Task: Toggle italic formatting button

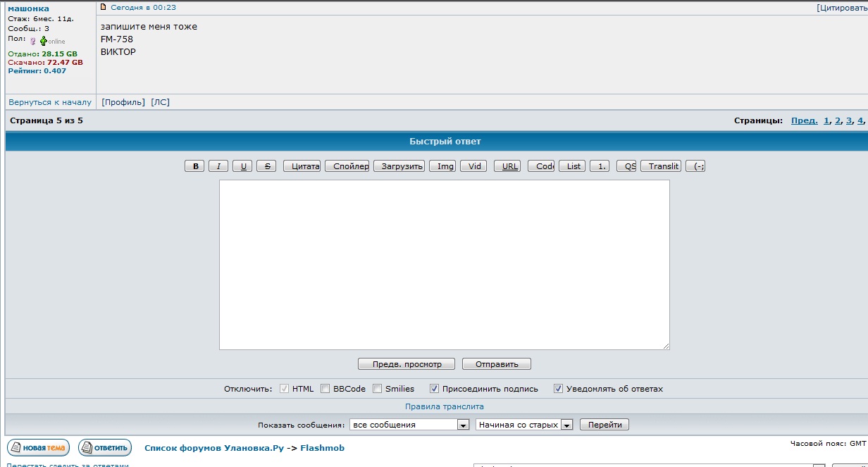Action: 218,166
